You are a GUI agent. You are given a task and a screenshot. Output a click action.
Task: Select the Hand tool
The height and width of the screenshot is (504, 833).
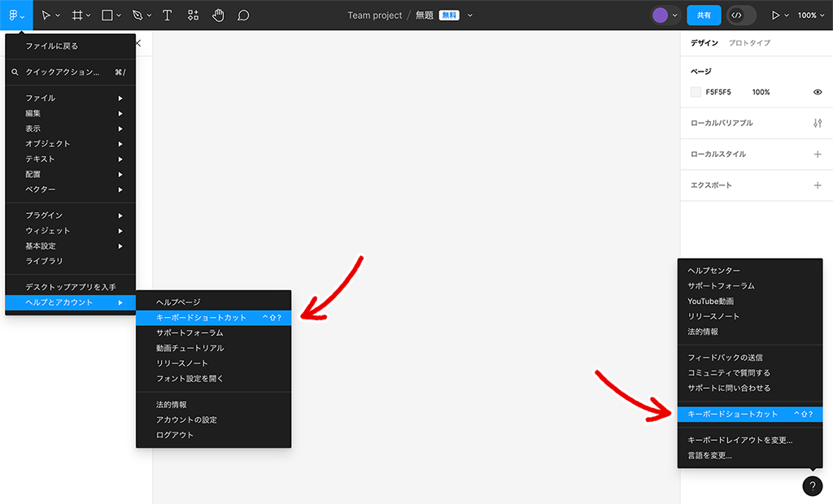218,15
